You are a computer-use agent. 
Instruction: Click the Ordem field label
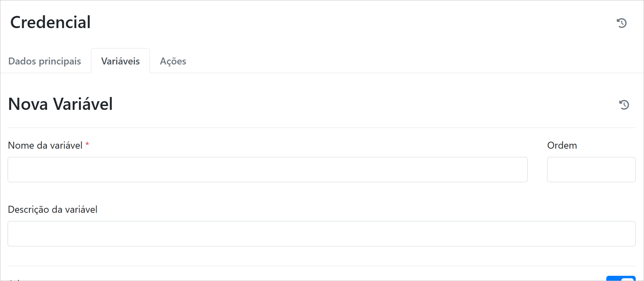(x=562, y=146)
